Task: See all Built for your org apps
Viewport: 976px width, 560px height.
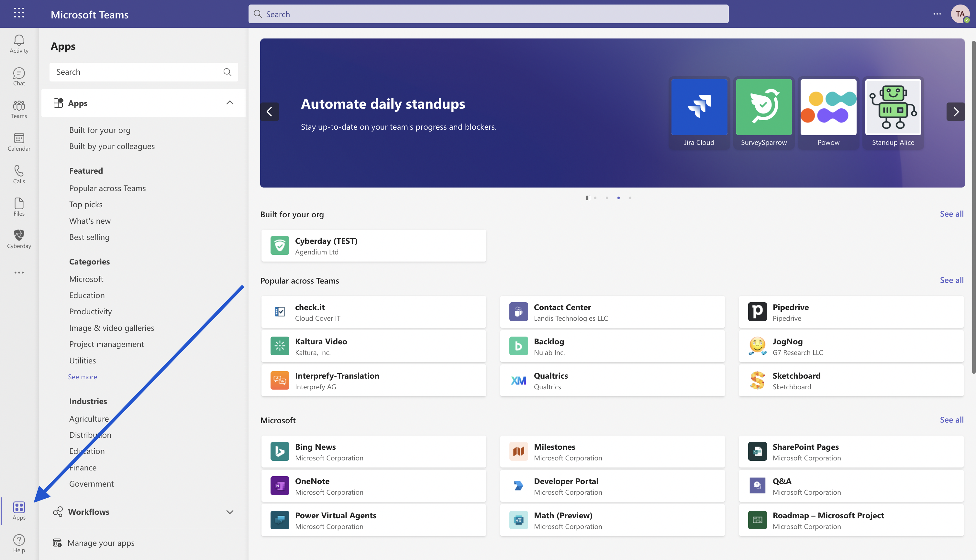Action: pos(951,214)
